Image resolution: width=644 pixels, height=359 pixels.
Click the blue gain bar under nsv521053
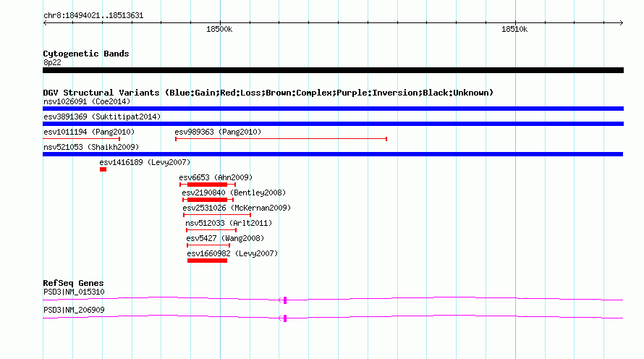(333, 154)
